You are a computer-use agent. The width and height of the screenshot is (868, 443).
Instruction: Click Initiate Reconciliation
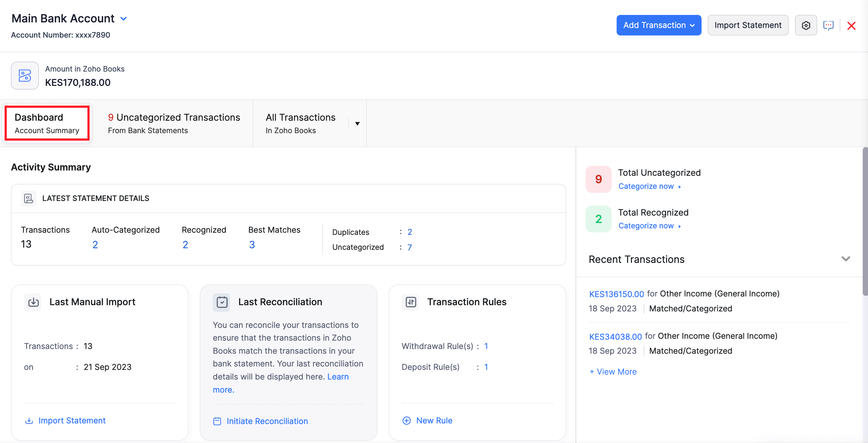pos(267,421)
